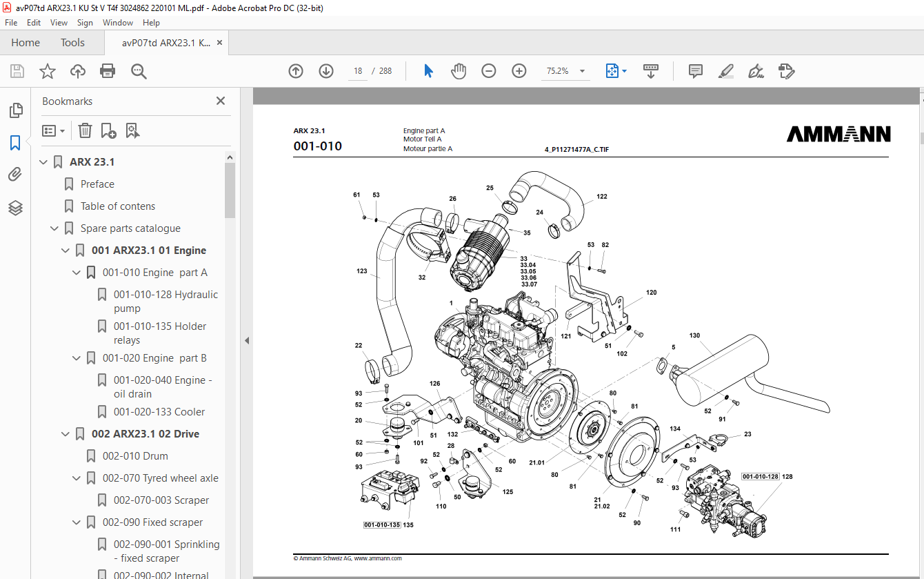Click the scrolling mode keyboard icon
This screenshot has height=579, width=924.
point(651,71)
